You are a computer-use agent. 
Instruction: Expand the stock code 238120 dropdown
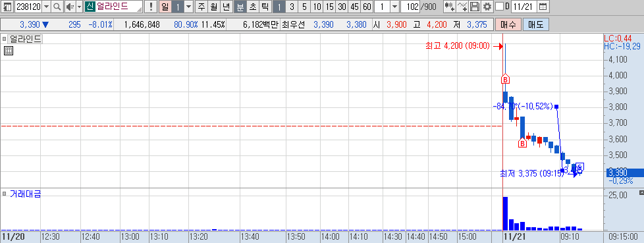(46, 7)
